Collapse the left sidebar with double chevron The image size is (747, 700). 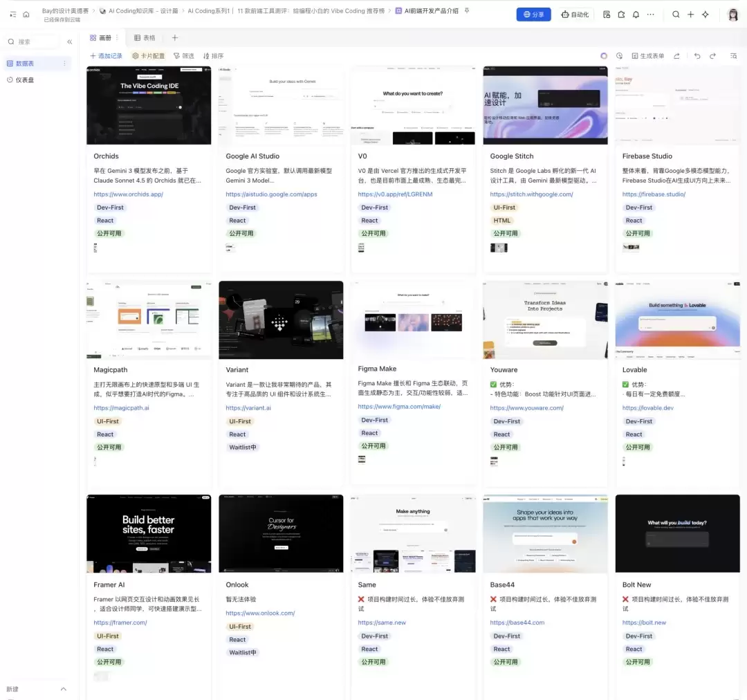coord(70,42)
